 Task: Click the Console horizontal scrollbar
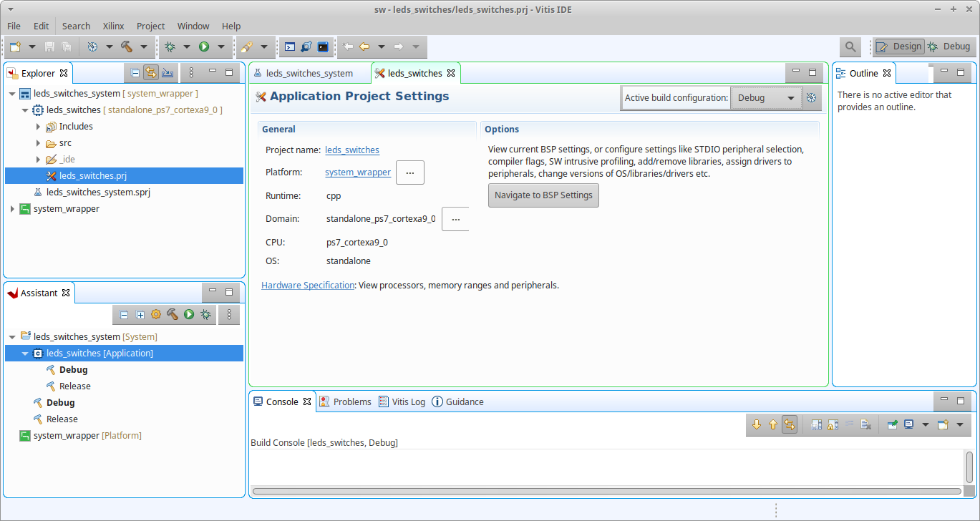pos(606,491)
